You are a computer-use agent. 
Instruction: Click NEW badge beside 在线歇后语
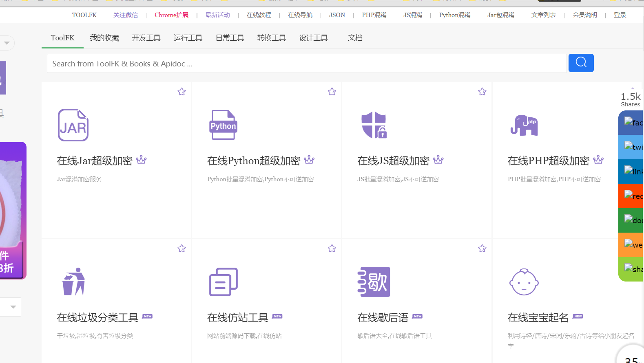click(417, 316)
